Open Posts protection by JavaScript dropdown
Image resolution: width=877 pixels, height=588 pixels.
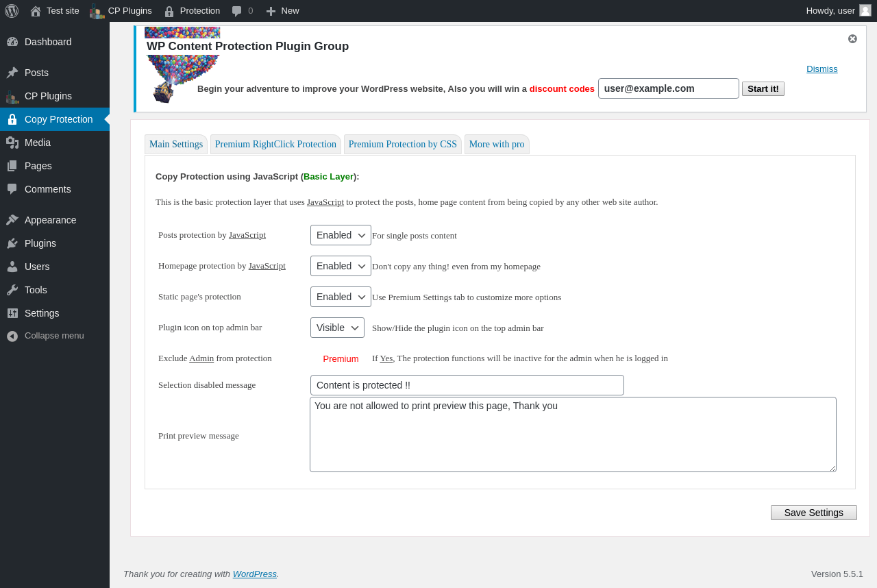341,235
